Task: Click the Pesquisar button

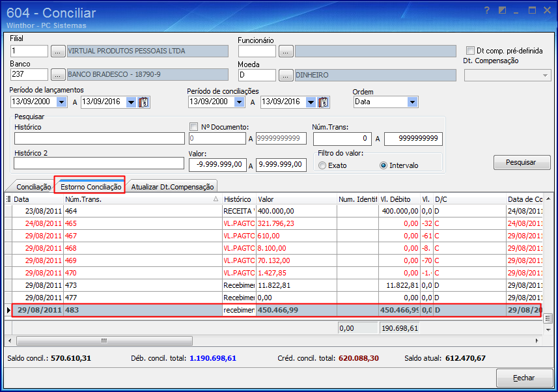Action: click(522, 162)
